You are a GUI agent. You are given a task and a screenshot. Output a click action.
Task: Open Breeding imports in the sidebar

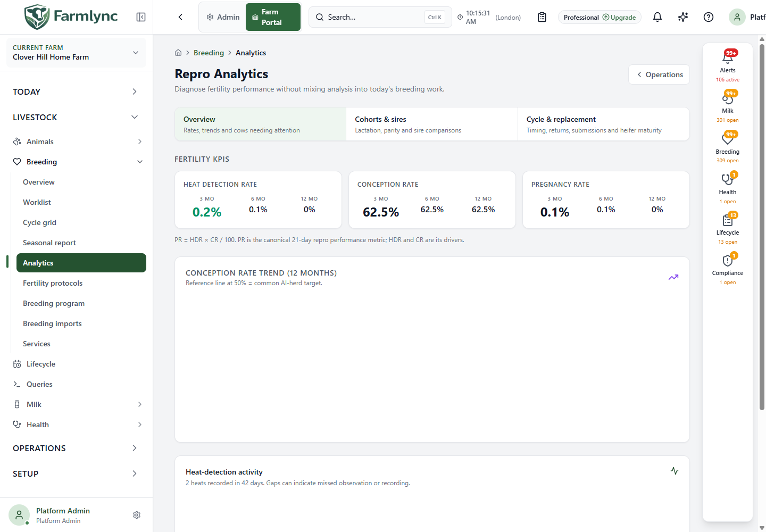click(x=81, y=323)
